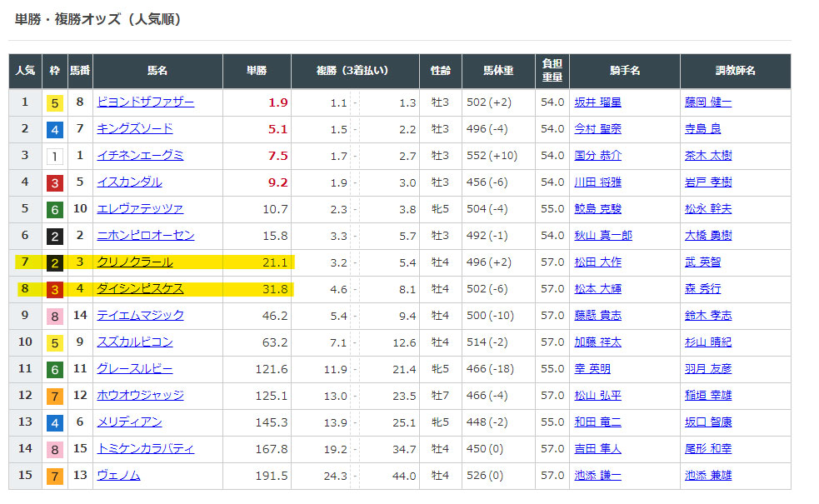Click win odds 1.9 for ビヨンドザファザー
819x504 pixels.
coord(277,102)
